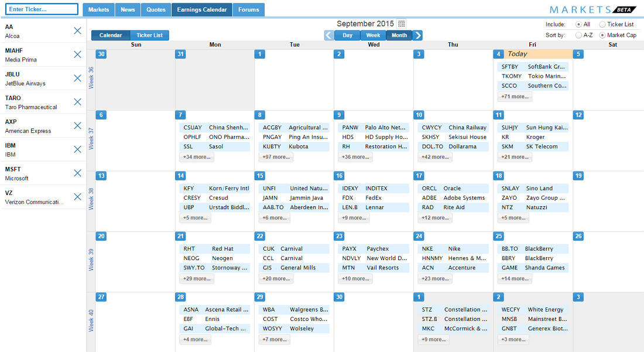Open ORCL Oracle earnings entry
The height and width of the screenshot is (352, 644).
(x=453, y=188)
